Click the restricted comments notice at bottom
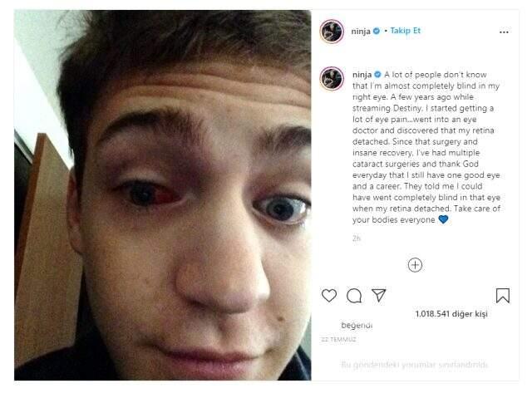The width and height of the screenshot is (532, 393). point(414,365)
